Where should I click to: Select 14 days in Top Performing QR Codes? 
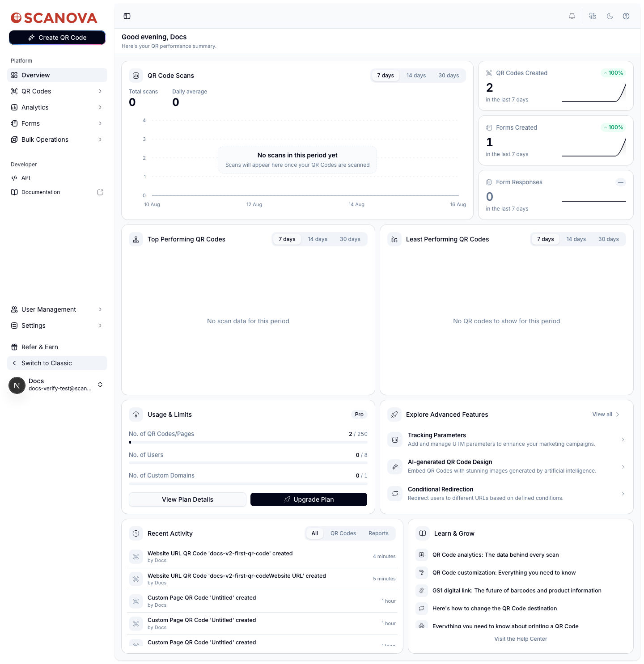tap(318, 239)
